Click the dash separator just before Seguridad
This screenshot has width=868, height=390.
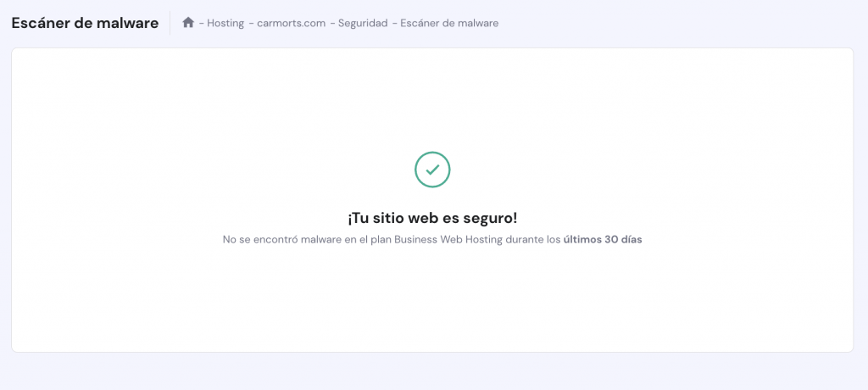click(x=332, y=23)
